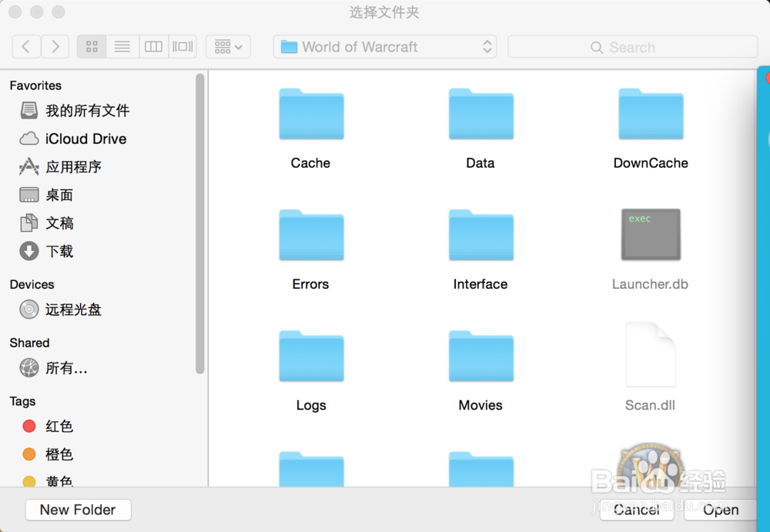Click the Errors folder name label
Viewport: 770px width, 532px height.
tap(310, 284)
